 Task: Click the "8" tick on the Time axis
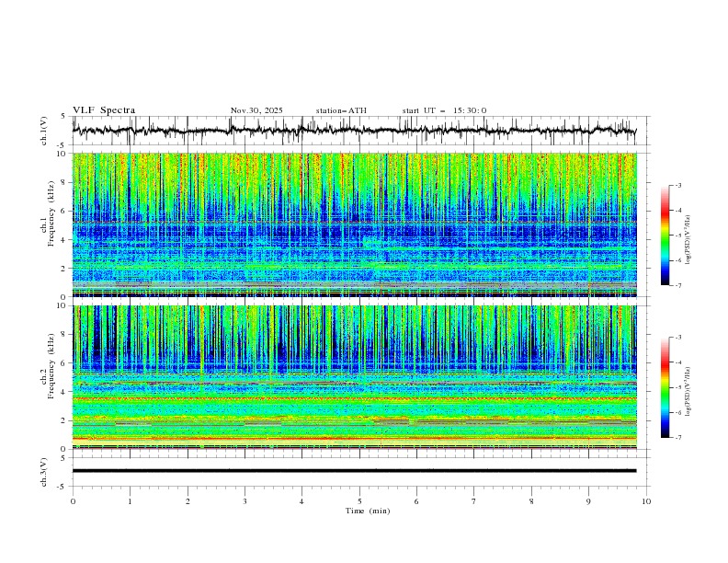[x=531, y=501]
